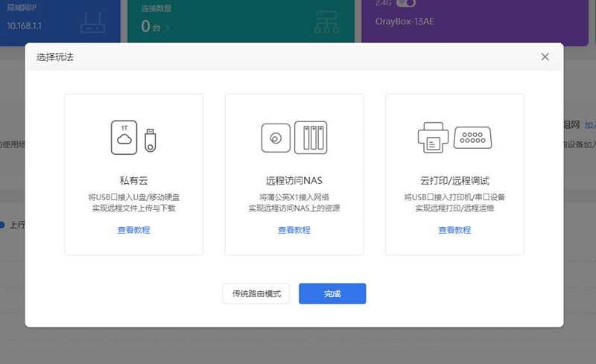
Task: Expand connected devices count arrow
Action: tap(167, 28)
